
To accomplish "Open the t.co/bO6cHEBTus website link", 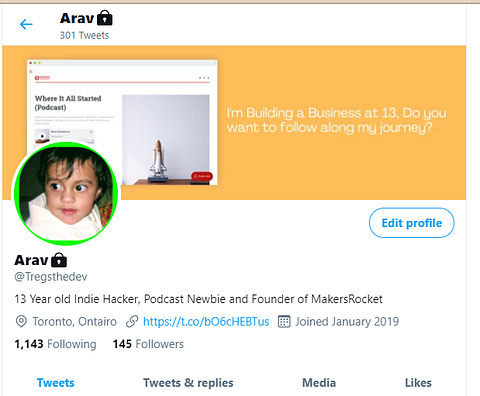I will tap(206, 322).
